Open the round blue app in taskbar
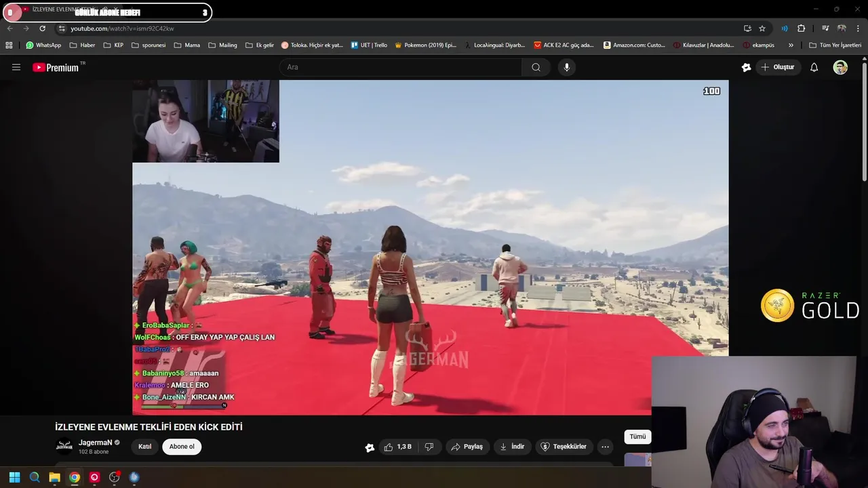The width and height of the screenshot is (868, 488). (x=134, y=477)
